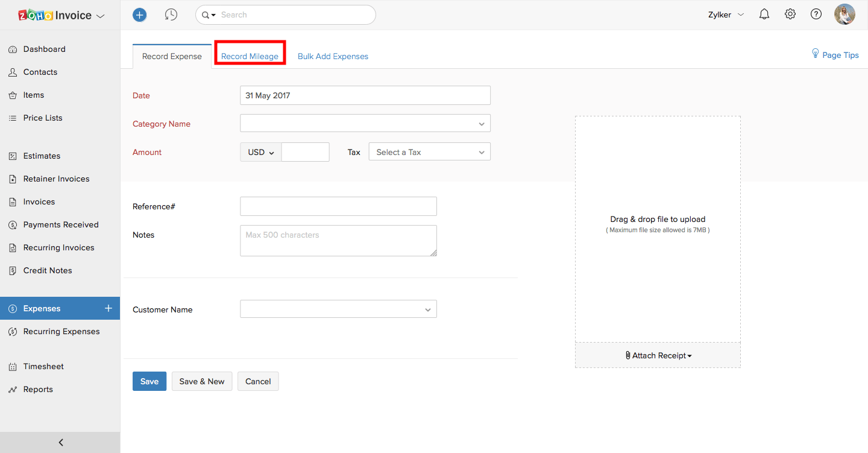Open settings gear icon
Viewport: 868px width, 453px height.
pyautogui.click(x=790, y=14)
